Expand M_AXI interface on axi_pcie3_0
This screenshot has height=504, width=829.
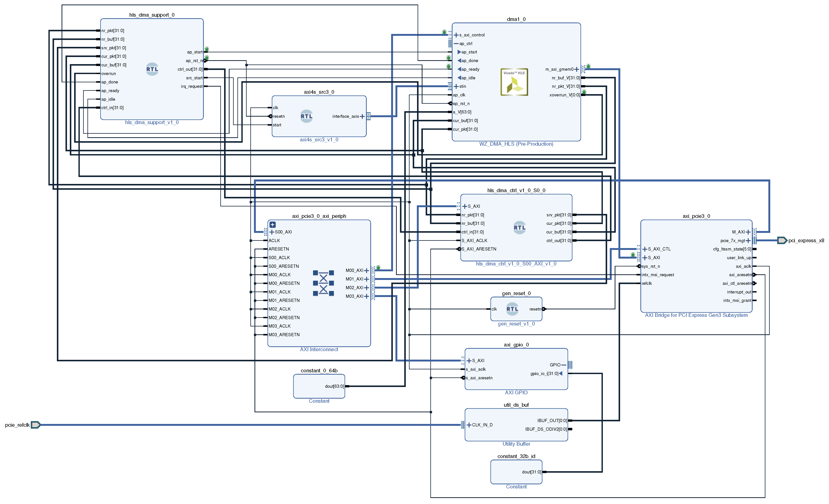coord(748,232)
